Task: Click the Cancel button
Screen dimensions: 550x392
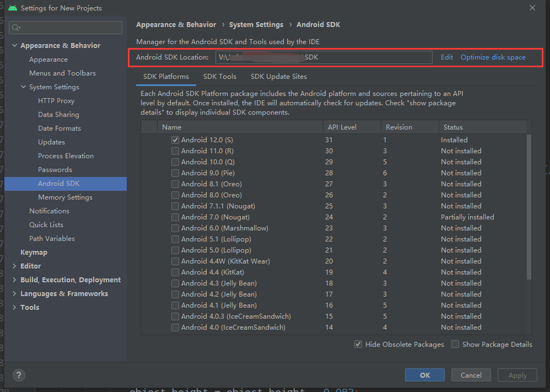Action: (x=471, y=375)
